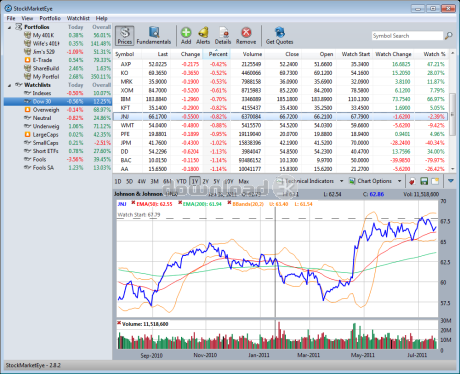460x374 pixels.
Task: Click the Symbol Search input field
Action: 407,36
